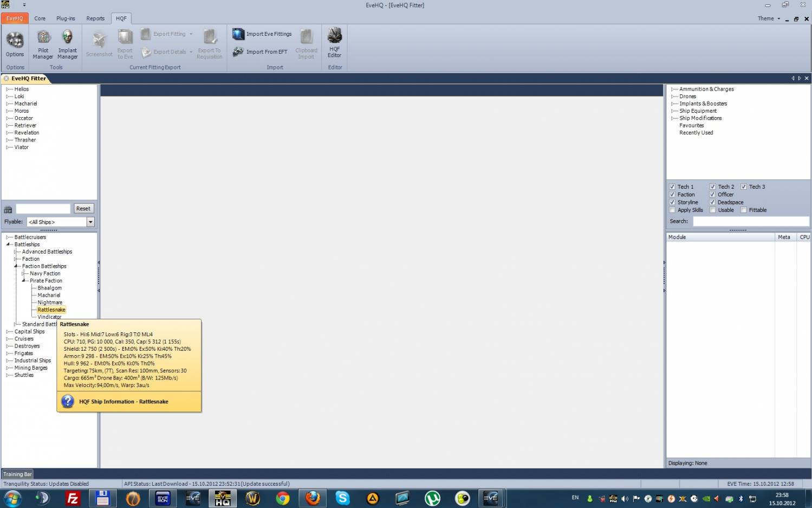Screen dimensions: 812x508
Task: Collapse the Battleships tree node
Action: (8, 245)
